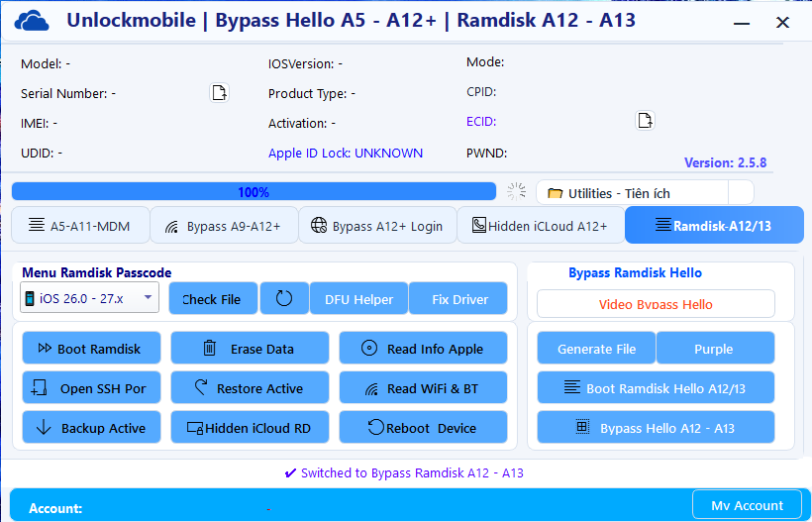Click the 100% progress bar
The image size is (812, 522).
coord(254,191)
